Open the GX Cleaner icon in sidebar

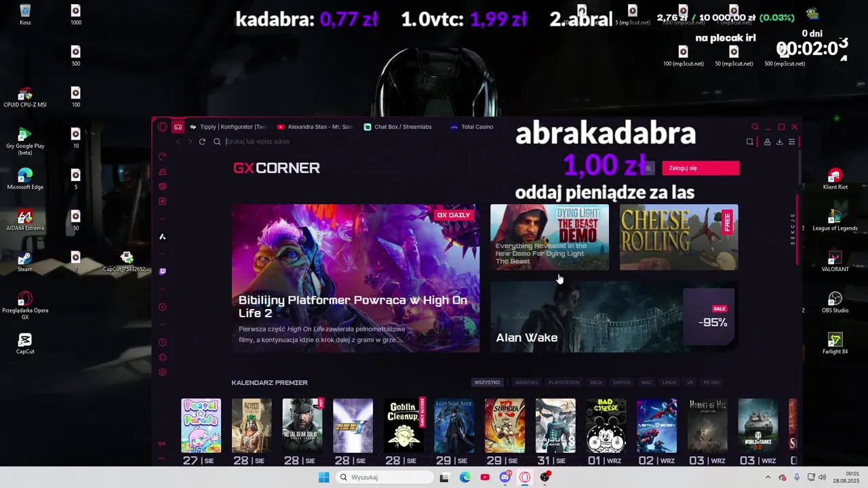[x=162, y=172]
